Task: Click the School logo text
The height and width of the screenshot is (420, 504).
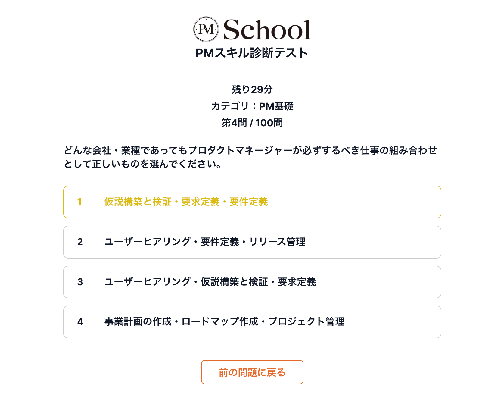Action: pyautogui.click(x=267, y=30)
